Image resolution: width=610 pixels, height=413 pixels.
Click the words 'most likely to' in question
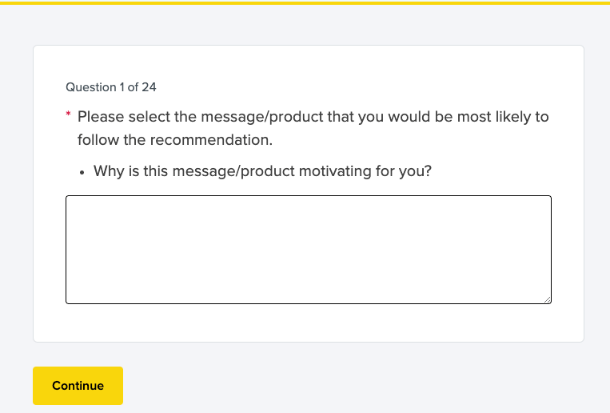click(x=502, y=117)
